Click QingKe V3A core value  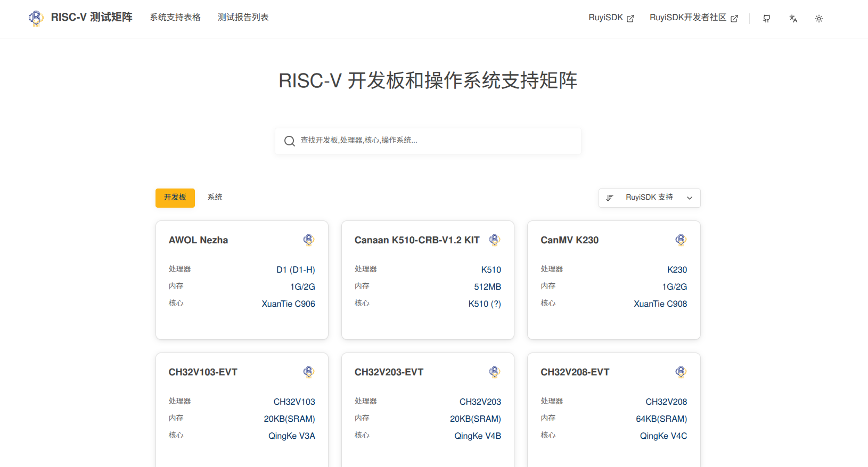click(291, 436)
